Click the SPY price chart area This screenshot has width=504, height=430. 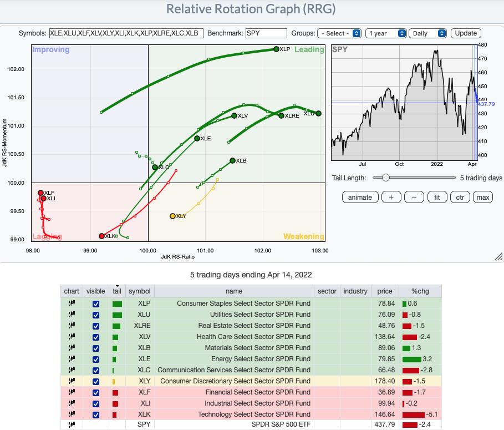coord(404,103)
